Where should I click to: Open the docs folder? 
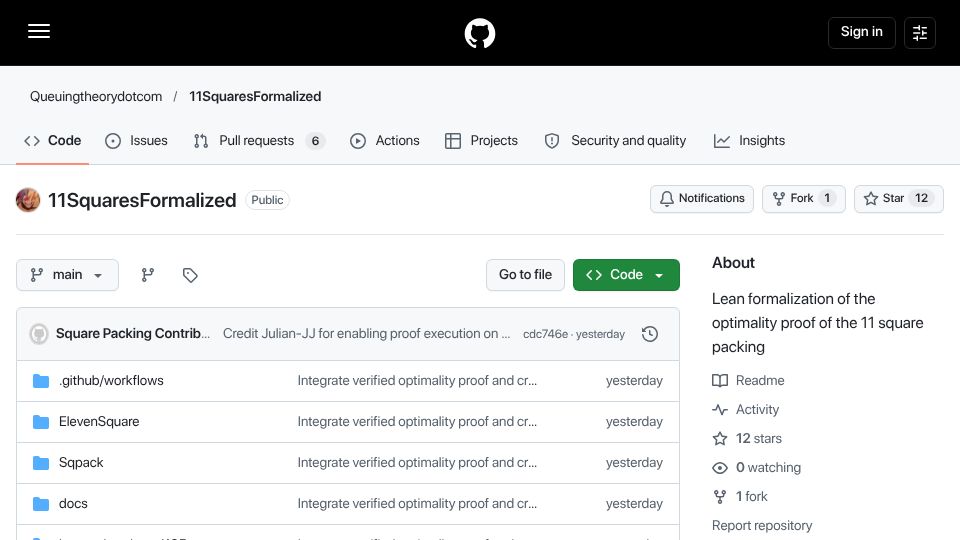coord(73,504)
